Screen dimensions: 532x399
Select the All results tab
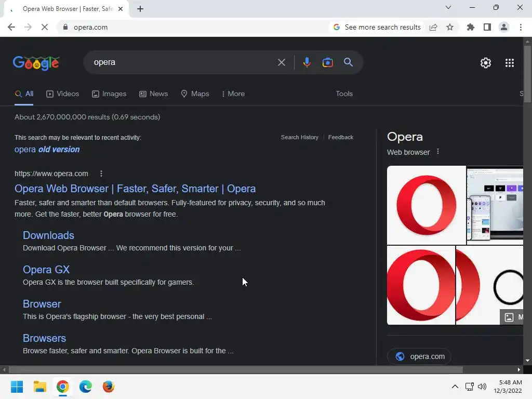pyautogui.click(x=24, y=94)
